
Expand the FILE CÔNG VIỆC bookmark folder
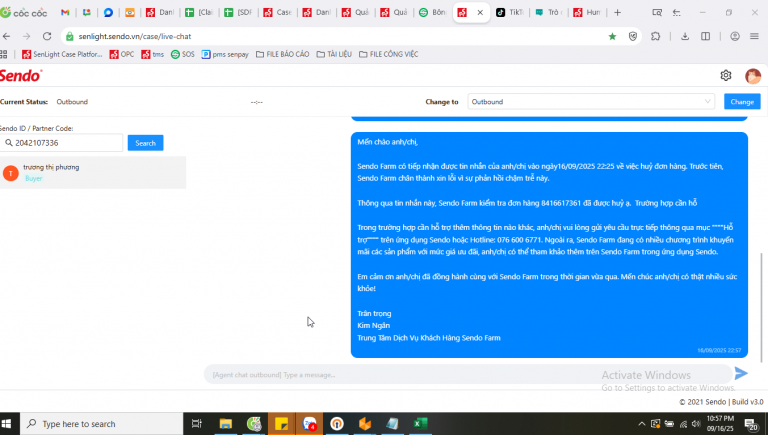point(388,54)
